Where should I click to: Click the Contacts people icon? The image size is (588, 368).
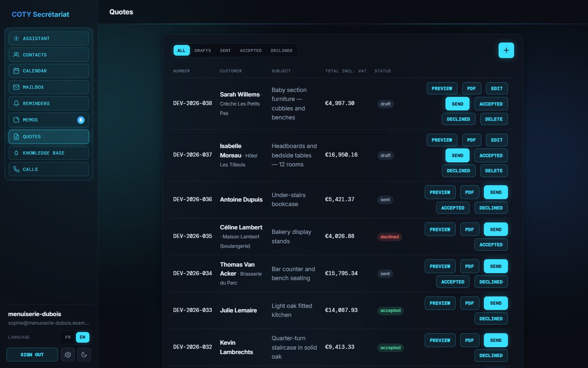[16, 55]
